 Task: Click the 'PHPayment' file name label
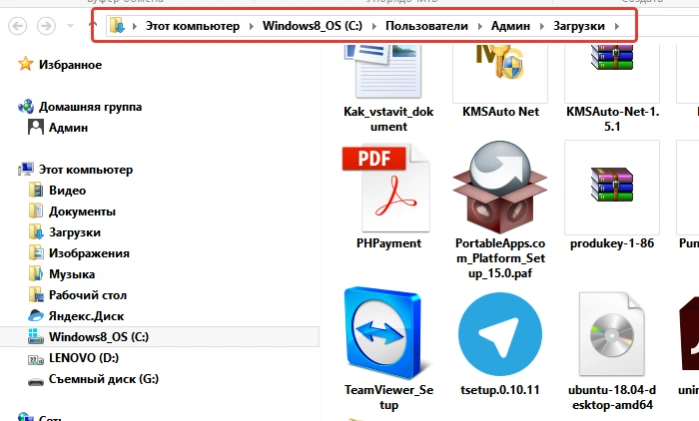[x=389, y=244]
